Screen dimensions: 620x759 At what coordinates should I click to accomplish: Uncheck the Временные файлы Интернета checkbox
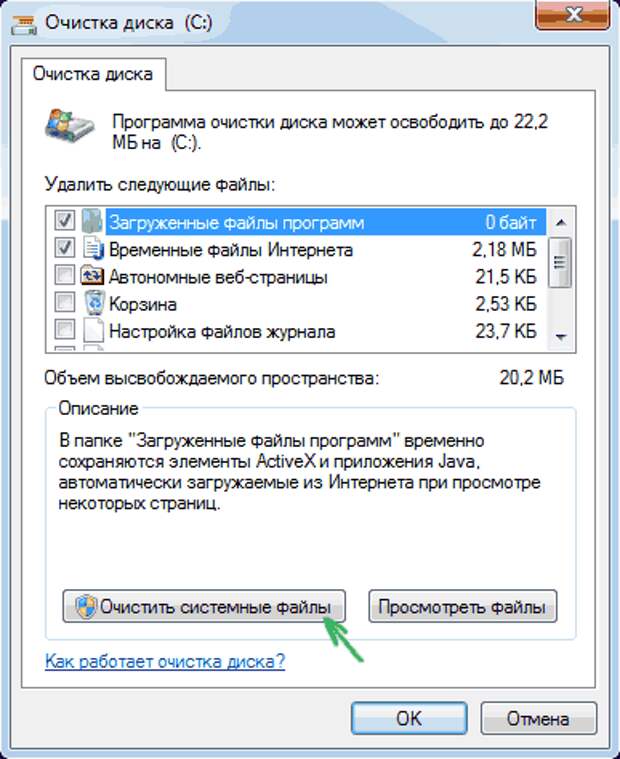[x=64, y=248]
